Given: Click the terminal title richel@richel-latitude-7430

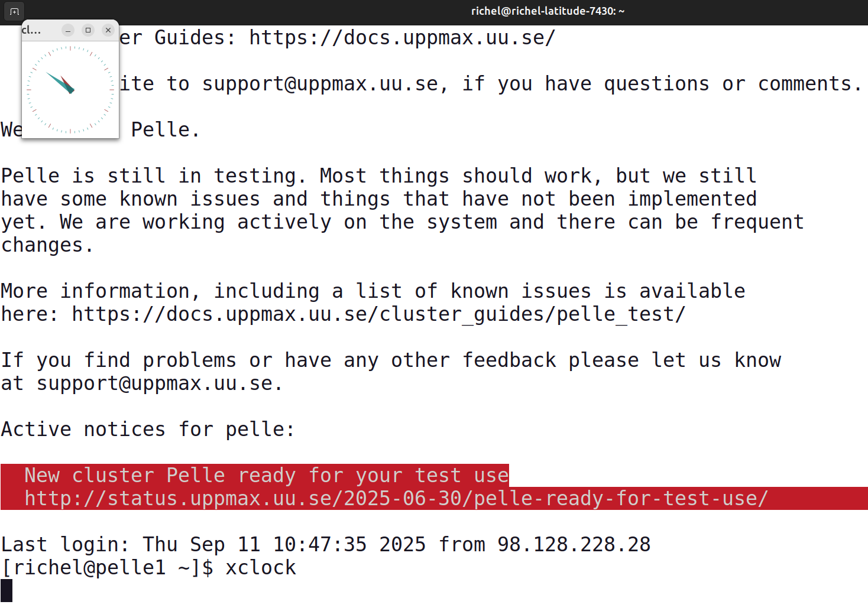Looking at the screenshot, I should [548, 11].
